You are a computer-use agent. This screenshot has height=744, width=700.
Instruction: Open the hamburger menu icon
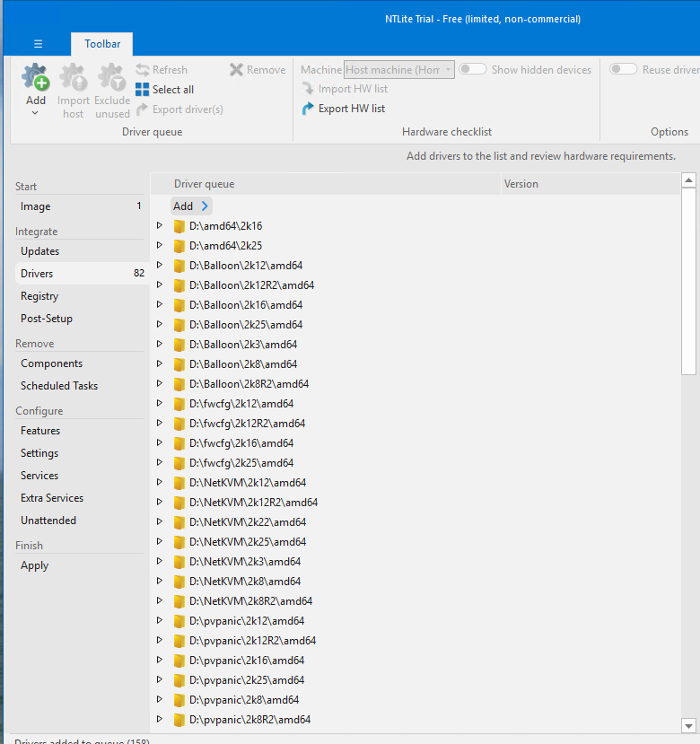[39, 44]
